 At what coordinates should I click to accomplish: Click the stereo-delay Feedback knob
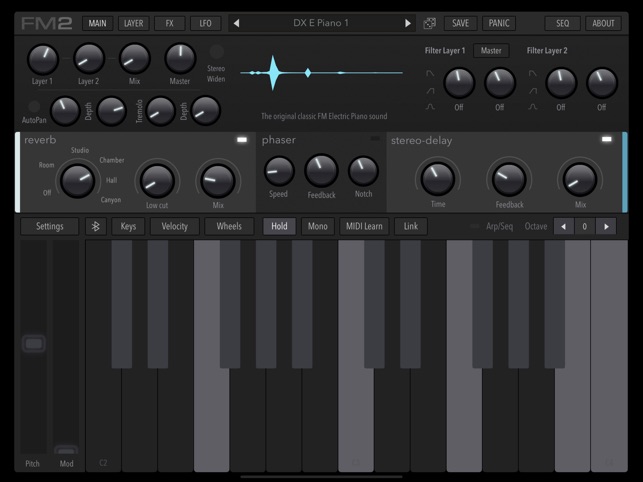[x=509, y=179]
